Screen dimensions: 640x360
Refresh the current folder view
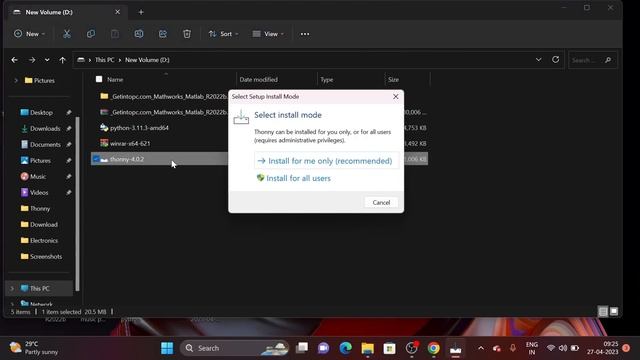556,60
